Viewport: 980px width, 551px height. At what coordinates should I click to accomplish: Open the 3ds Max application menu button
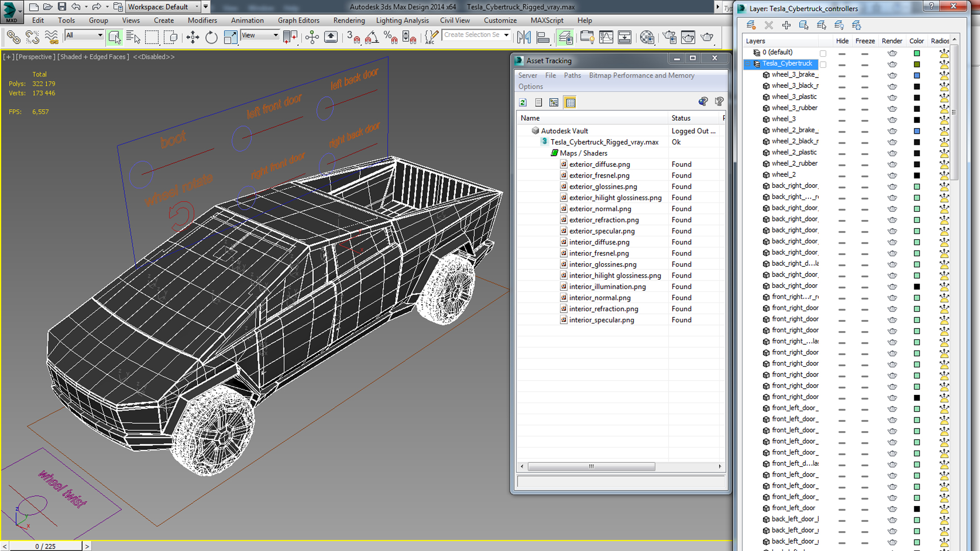[12, 11]
